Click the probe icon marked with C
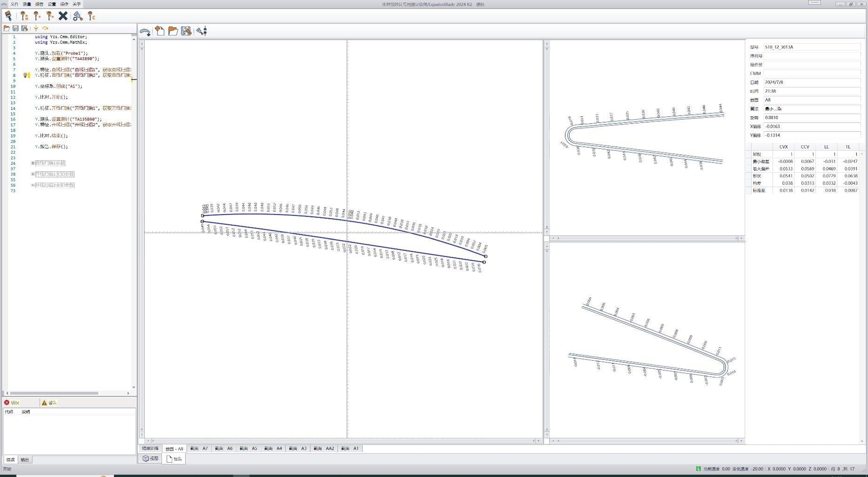This screenshot has width=868, height=477. tap(92, 16)
